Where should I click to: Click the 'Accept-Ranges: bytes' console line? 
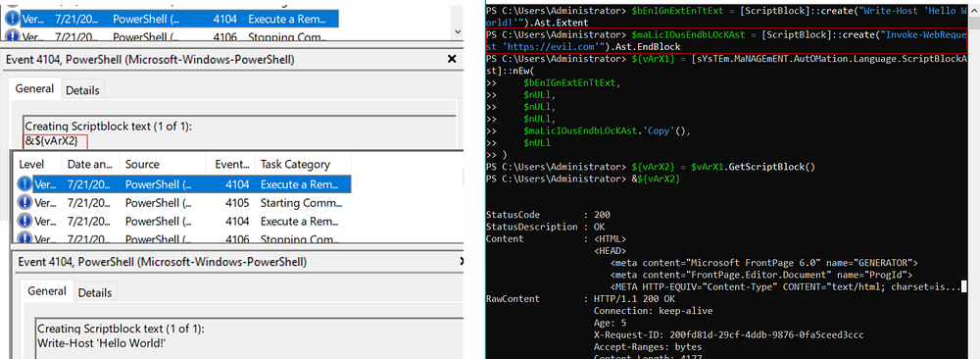[x=648, y=346]
